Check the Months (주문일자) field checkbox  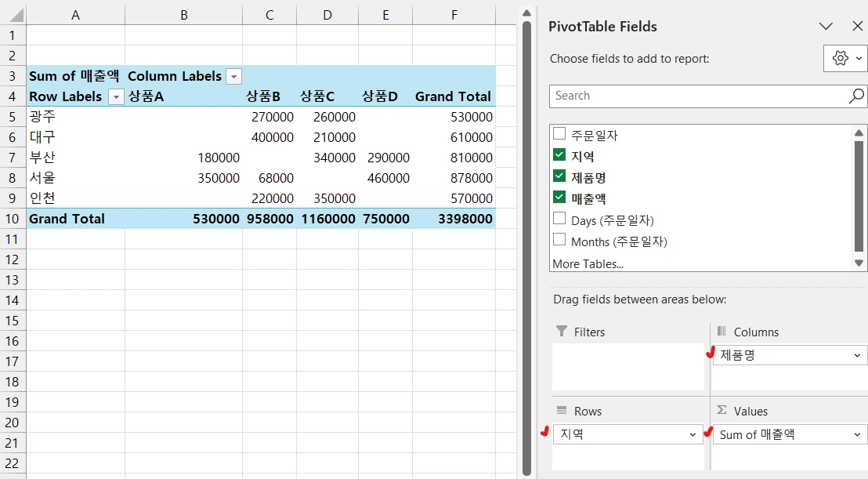pyautogui.click(x=559, y=239)
